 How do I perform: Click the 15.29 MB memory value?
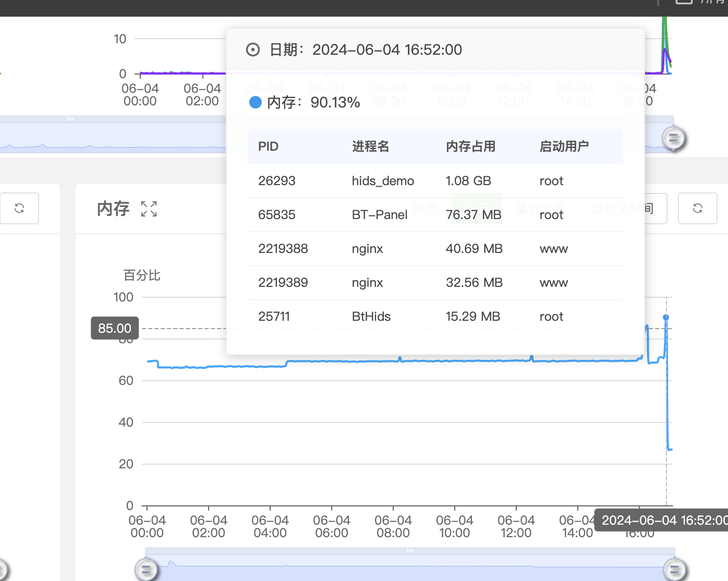click(x=473, y=317)
